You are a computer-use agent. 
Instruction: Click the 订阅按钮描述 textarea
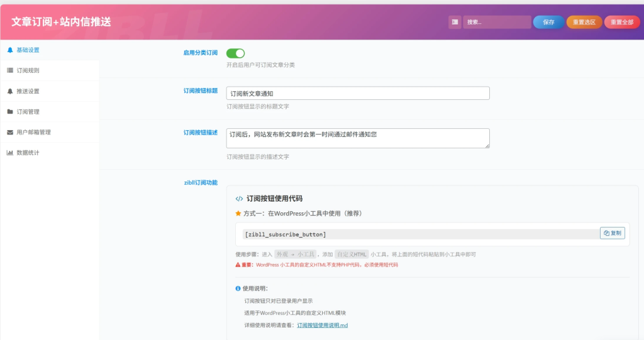(x=358, y=138)
